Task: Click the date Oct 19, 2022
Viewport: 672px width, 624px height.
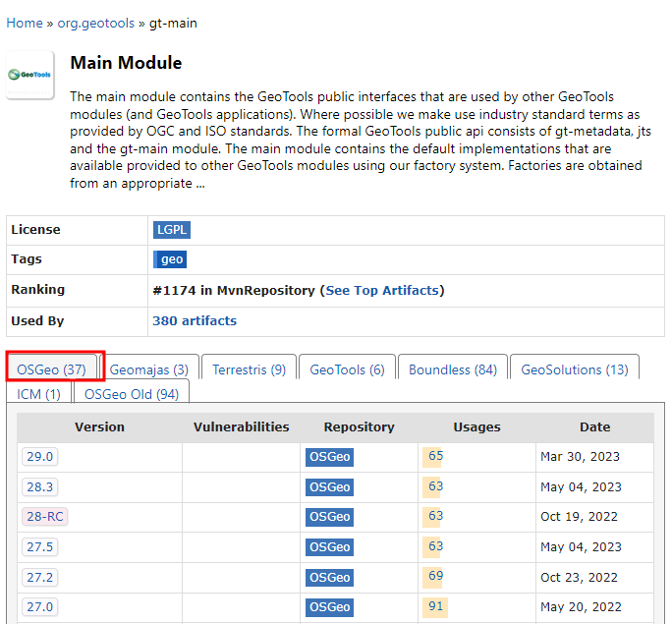Action: pyautogui.click(x=579, y=517)
